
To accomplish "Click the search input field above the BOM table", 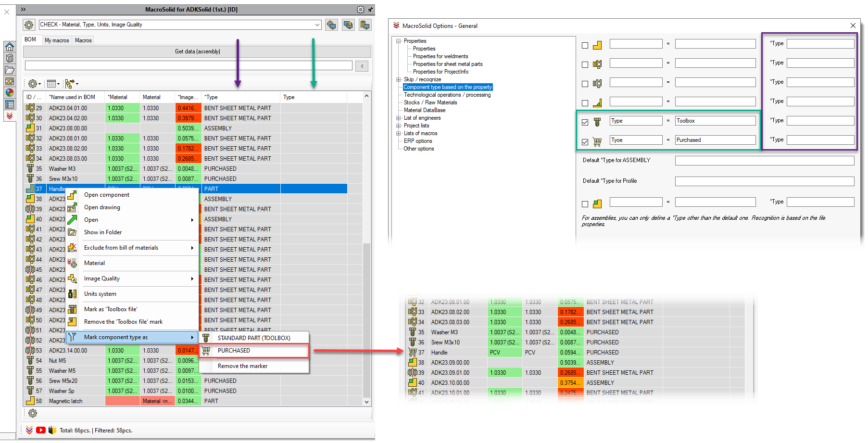I will [189, 66].
